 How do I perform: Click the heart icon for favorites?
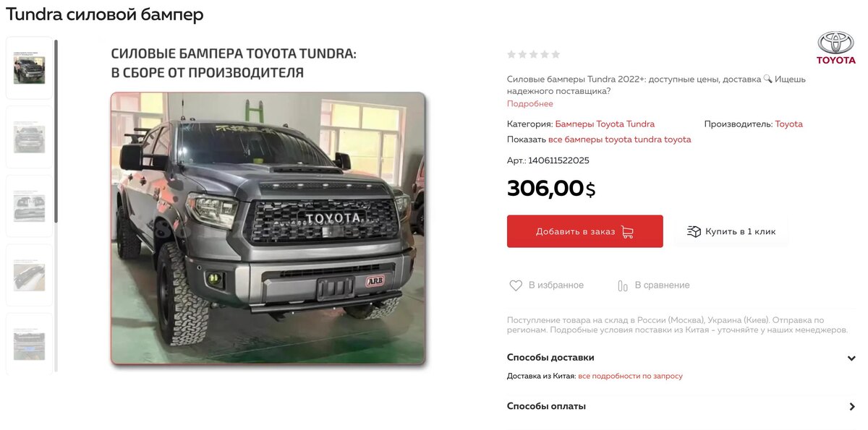pos(516,285)
